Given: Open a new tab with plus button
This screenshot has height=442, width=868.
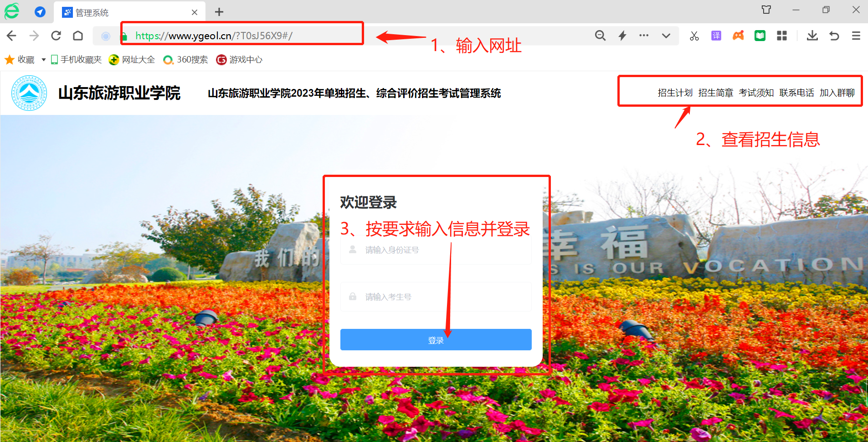Looking at the screenshot, I should pos(219,12).
